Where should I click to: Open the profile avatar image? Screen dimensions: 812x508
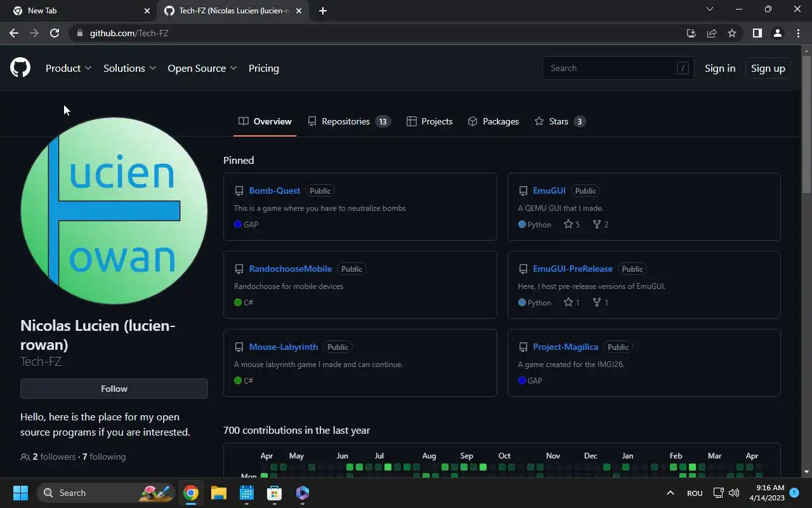tap(114, 211)
